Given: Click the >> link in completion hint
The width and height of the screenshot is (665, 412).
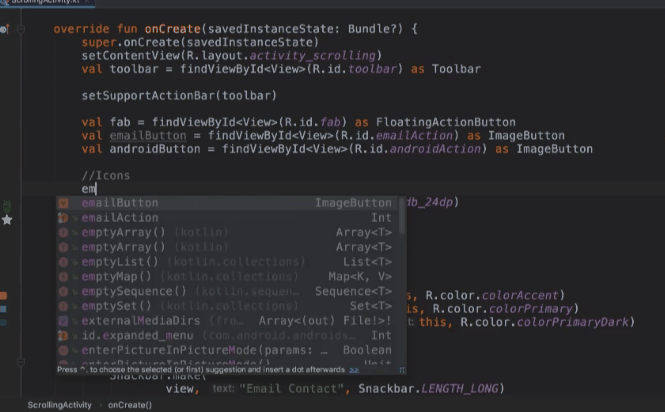Looking at the screenshot, I should [x=354, y=370].
